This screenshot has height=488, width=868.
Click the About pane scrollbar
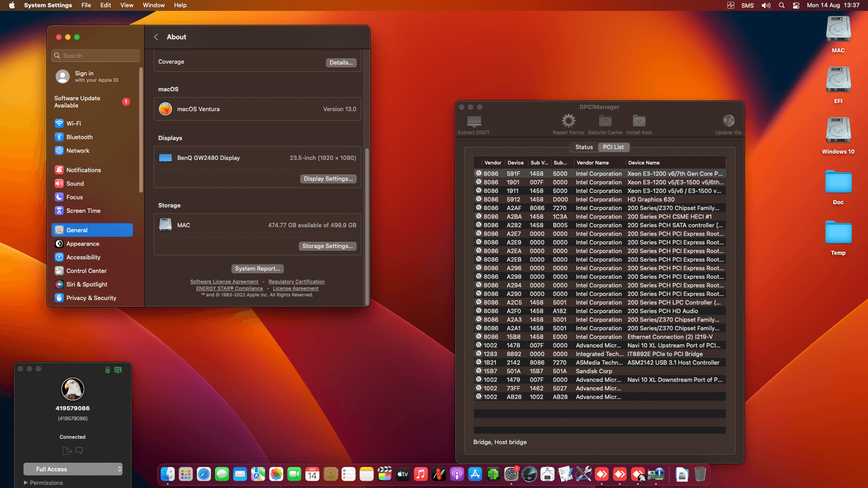coord(367,226)
